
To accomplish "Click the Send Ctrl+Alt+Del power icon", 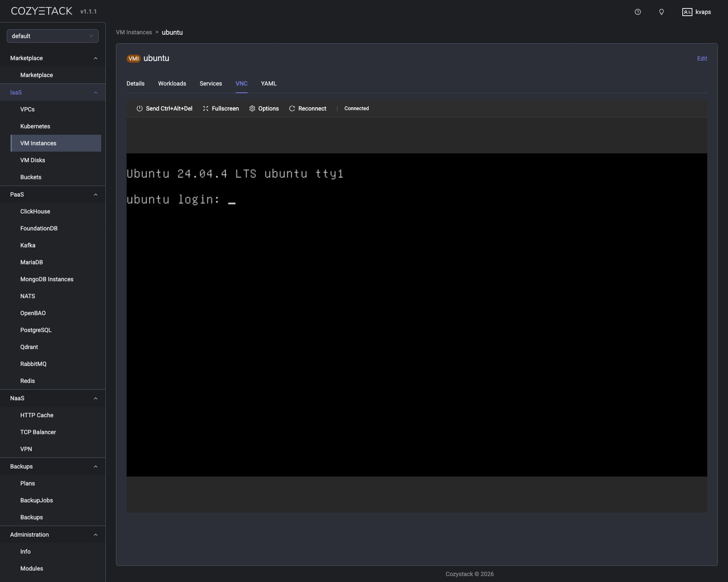I will tap(139, 109).
